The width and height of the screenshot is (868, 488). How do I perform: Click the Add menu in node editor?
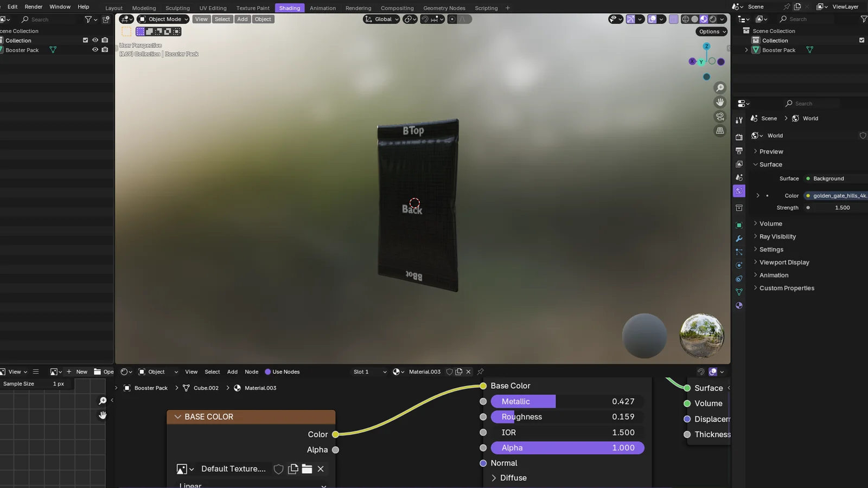point(232,372)
